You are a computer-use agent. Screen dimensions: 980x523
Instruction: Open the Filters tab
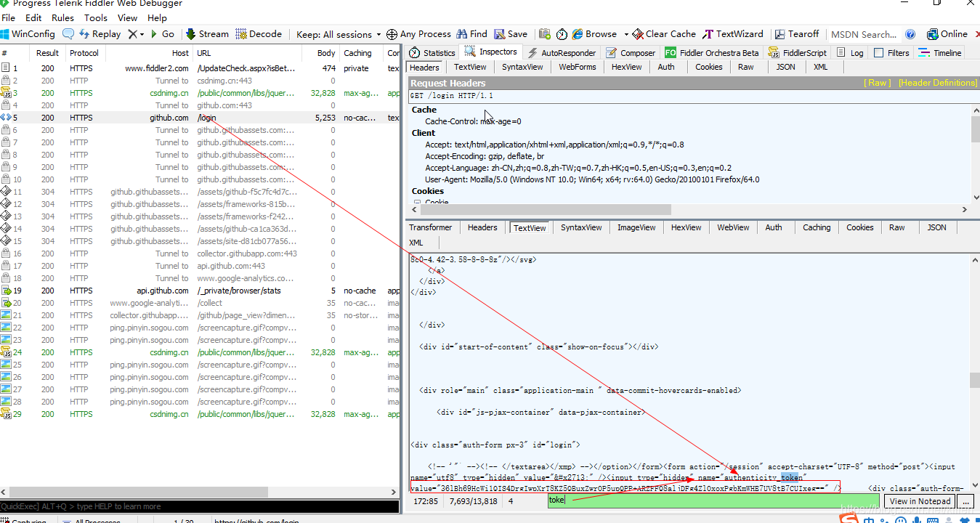pyautogui.click(x=891, y=52)
